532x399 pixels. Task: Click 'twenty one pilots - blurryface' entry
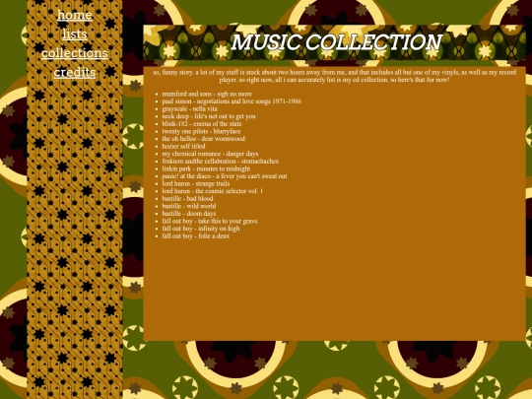pyautogui.click(x=201, y=131)
